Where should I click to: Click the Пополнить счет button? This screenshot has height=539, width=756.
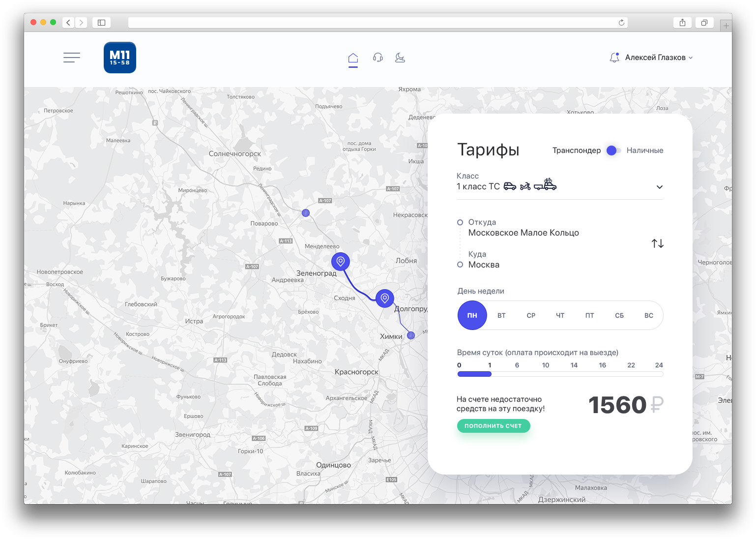click(x=494, y=426)
